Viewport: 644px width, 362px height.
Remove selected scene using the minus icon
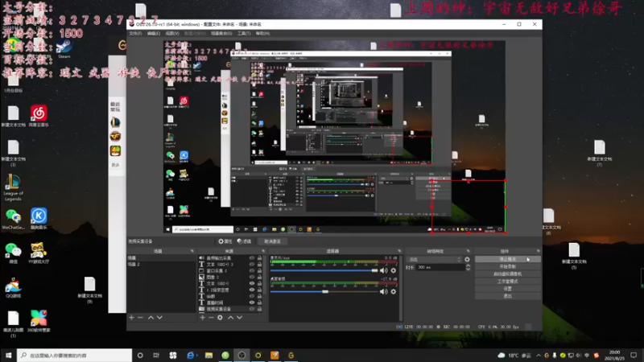click(140, 317)
